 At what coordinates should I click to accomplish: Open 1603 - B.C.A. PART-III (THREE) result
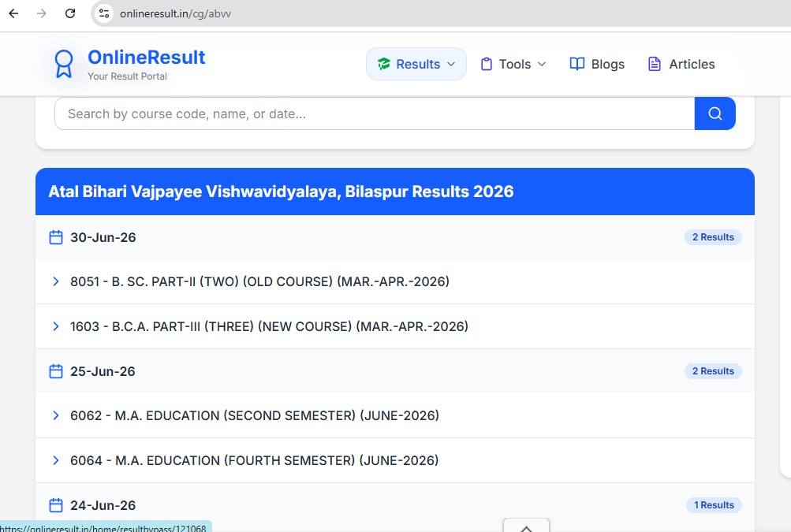(x=270, y=326)
